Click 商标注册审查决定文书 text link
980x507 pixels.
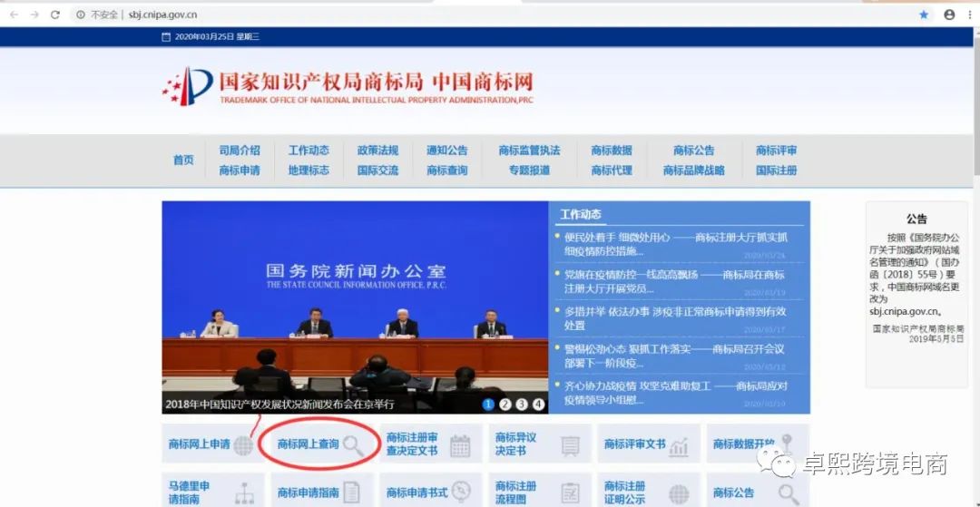click(412, 444)
